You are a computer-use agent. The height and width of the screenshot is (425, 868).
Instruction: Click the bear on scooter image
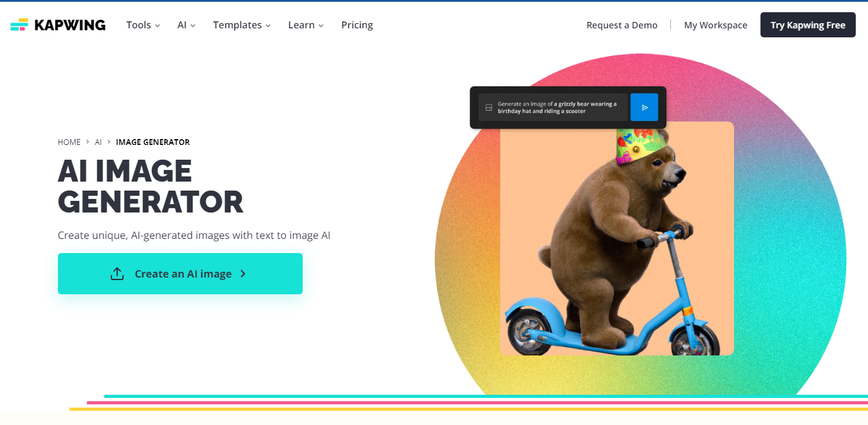coord(617,238)
